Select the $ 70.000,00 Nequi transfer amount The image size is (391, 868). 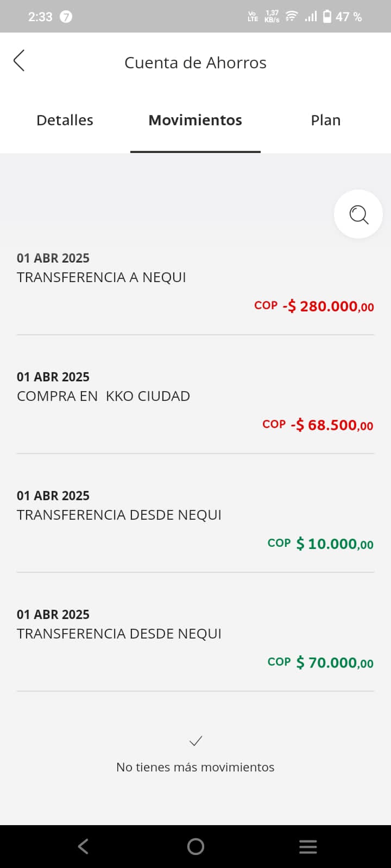click(x=334, y=662)
